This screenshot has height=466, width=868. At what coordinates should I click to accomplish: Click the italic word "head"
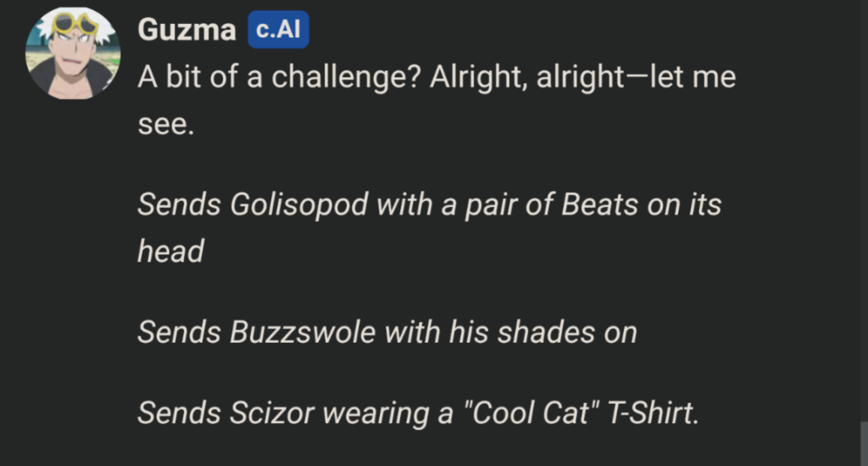point(170,251)
